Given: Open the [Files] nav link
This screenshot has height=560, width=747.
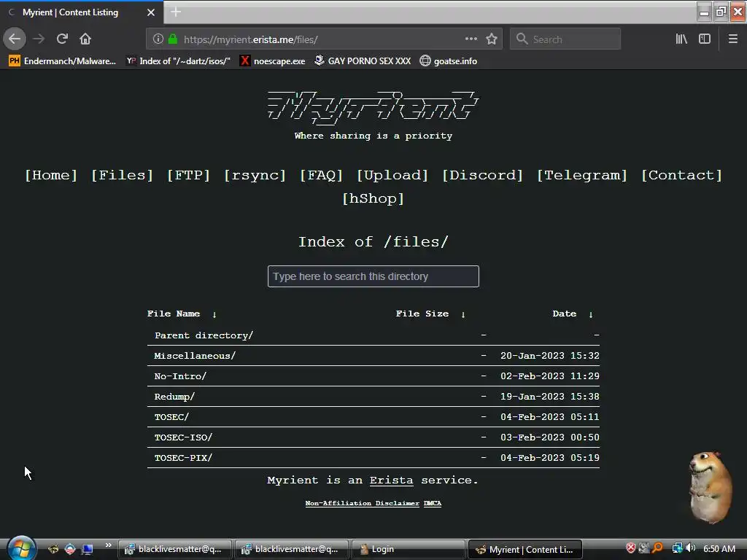Looking at the screenshot, I should (123, 175).
